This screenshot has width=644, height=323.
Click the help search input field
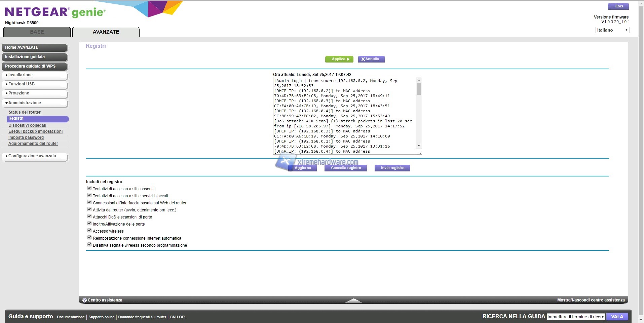(575, 317)
